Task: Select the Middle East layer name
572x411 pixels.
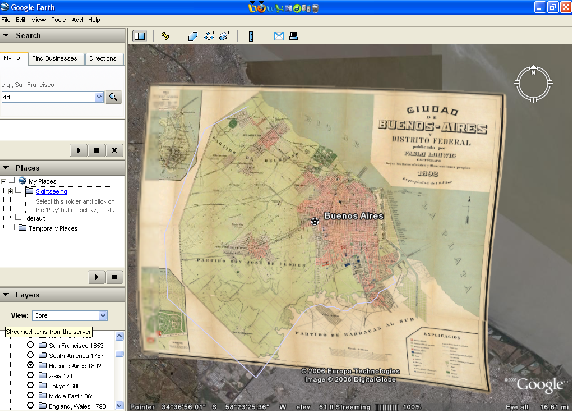Action: click(70, 396)
